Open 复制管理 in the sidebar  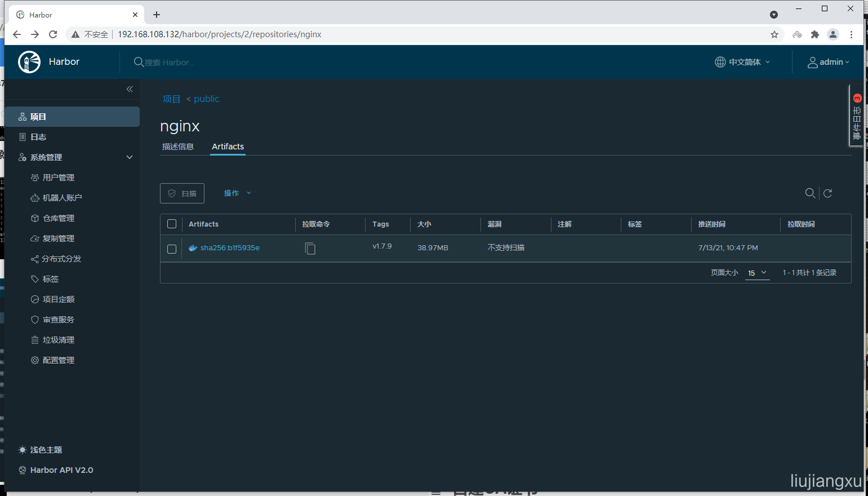(59, 238)
